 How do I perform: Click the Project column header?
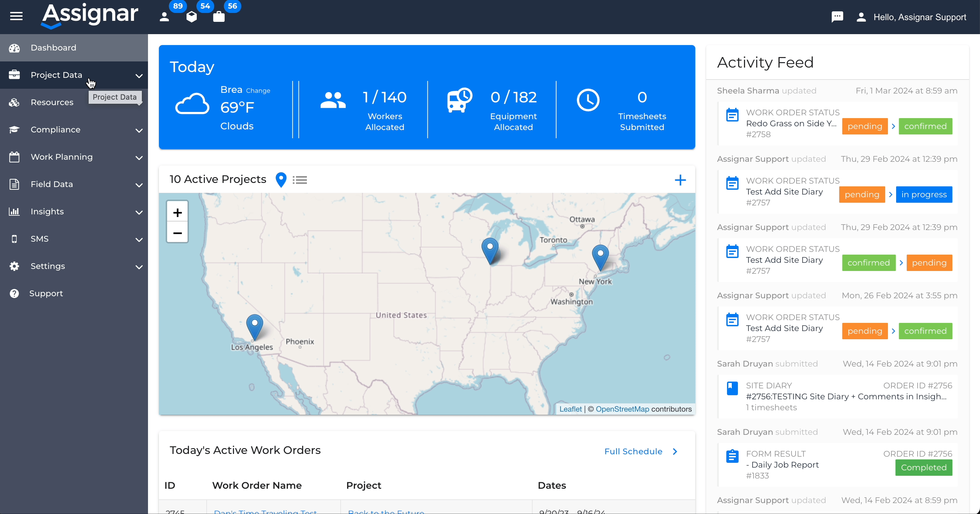[x=364, y=485]
